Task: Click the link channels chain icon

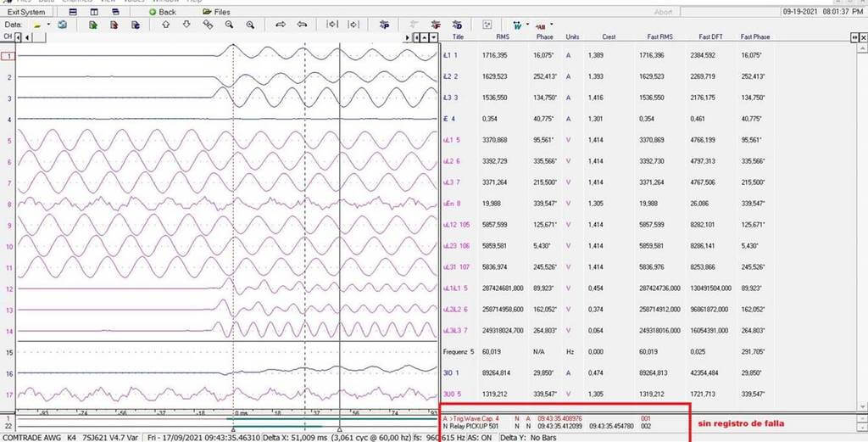Action: click(209, 25)
